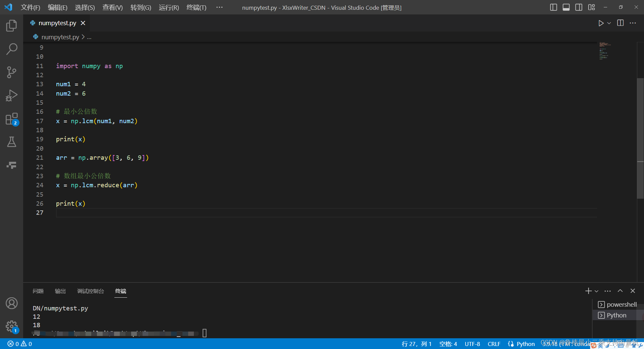
Task: Click the comment # 最小公倍数
Action: click(76, 111)
